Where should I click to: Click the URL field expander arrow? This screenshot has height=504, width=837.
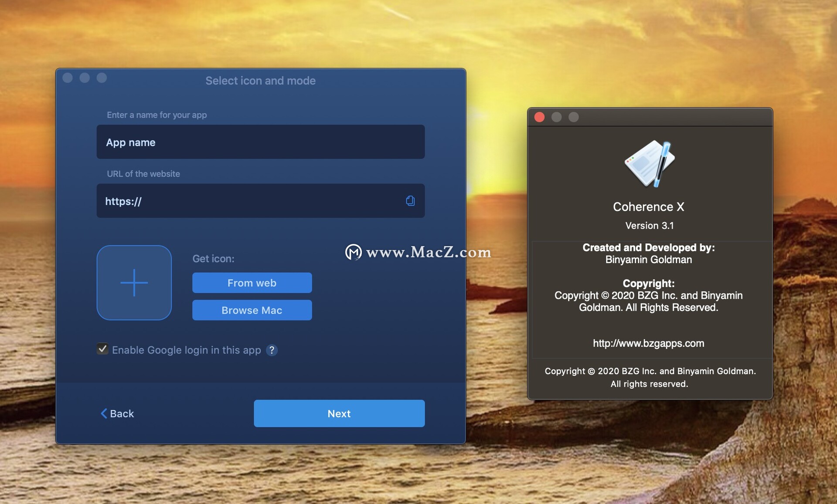pyautogui.click(x=411, y=201)
